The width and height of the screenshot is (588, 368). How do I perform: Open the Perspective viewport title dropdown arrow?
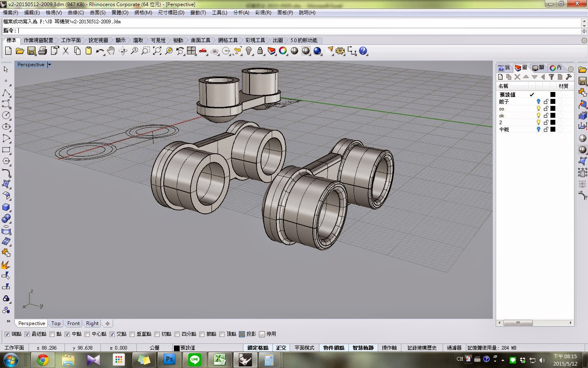[49, 65]
